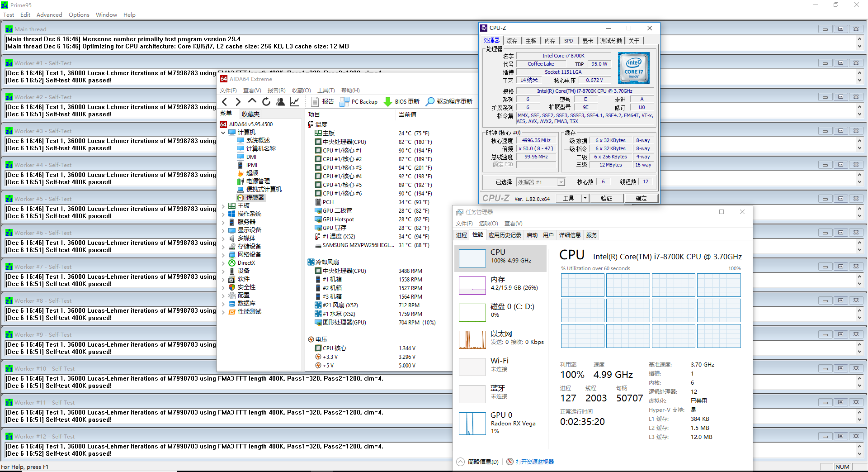Click the refresh icon in AIDA64 toolbar
Viewport: 868px width, 472px height.
266,101
